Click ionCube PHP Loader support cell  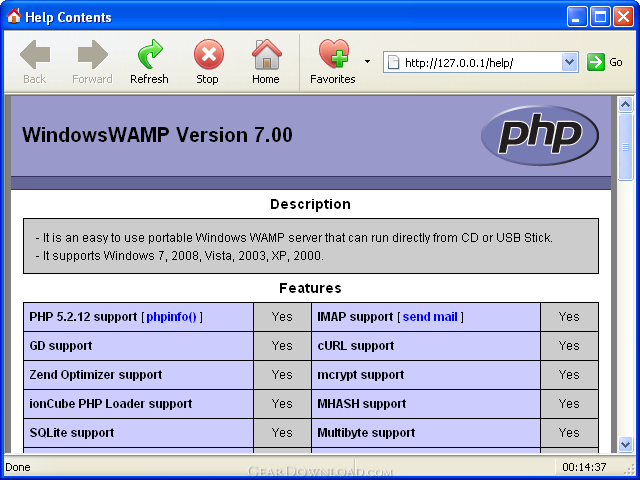pos(138,404)
